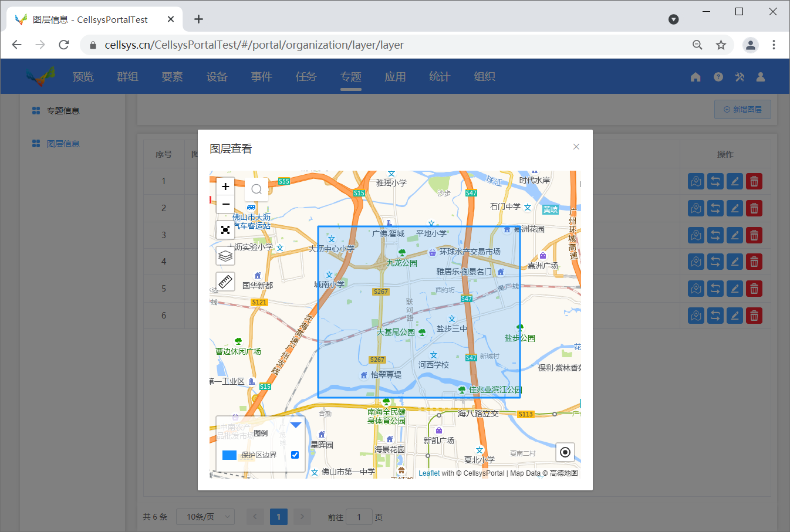The width and height of the screenshot is (790, 532).
Task: Open the help question icon
Action: [718, 77]
